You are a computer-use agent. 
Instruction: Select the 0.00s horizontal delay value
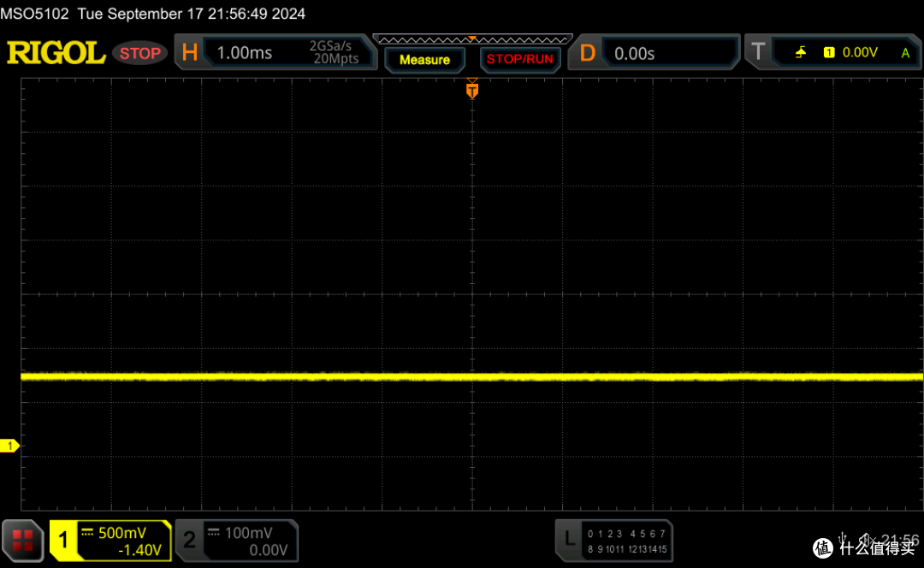pos(634,54)
